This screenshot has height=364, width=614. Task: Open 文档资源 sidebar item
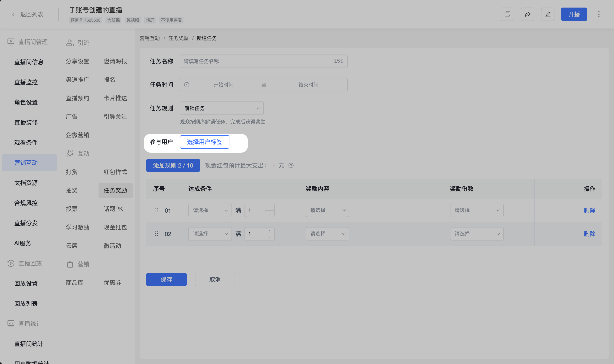[x=26, y=183]
